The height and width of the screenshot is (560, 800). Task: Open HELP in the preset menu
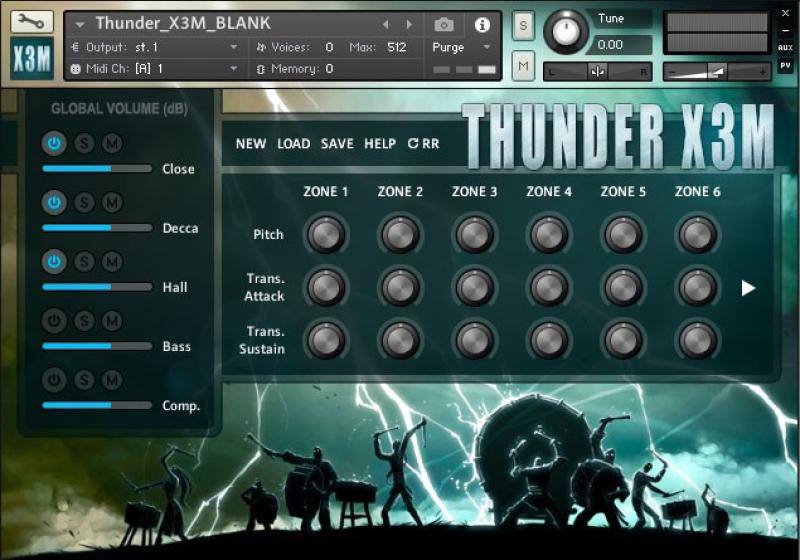click(x=380, y=144)
